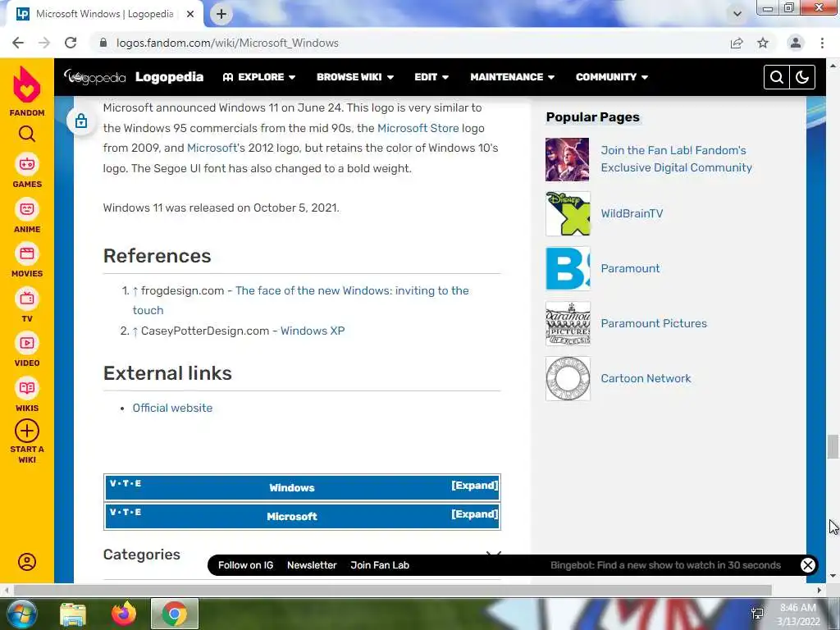Image resolution: width=840 pixels, height=630 pixels.
Task: Open the Cartoon Network link
Action: point(646,378)
